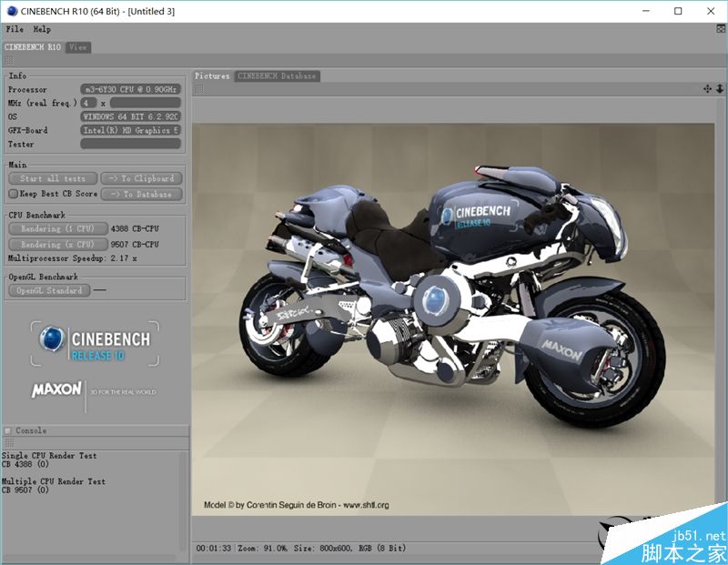728x565 pixels.
Task: Click the GFX-Board field
Action: coord(130,130)
